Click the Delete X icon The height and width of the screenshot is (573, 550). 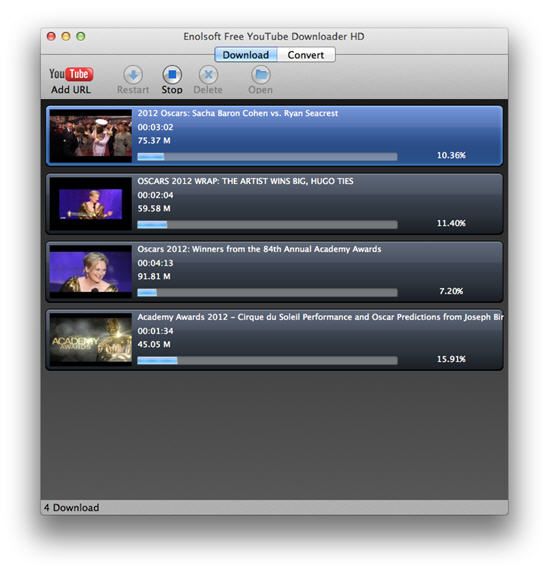pyautogui.click(x=208, y=75)
